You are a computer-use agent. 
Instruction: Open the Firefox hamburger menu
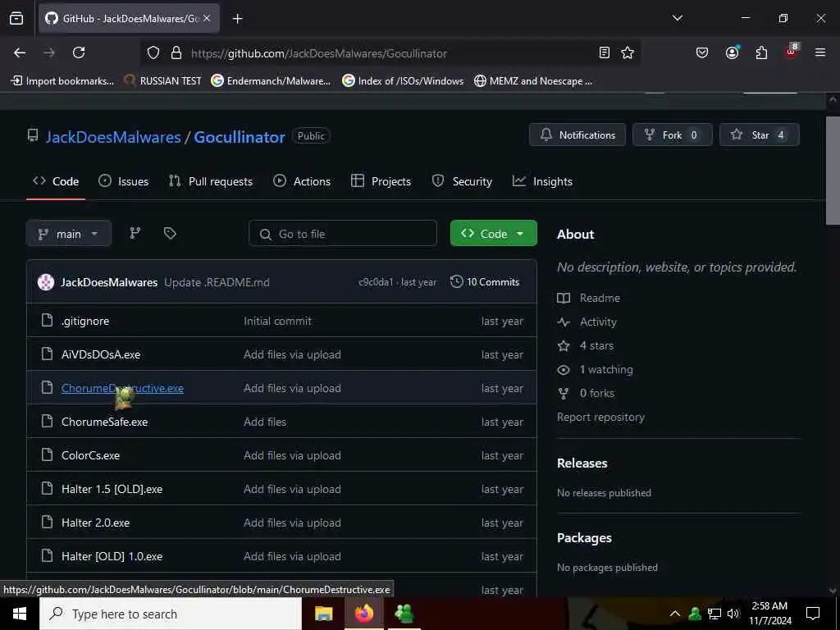pos(820,52)
